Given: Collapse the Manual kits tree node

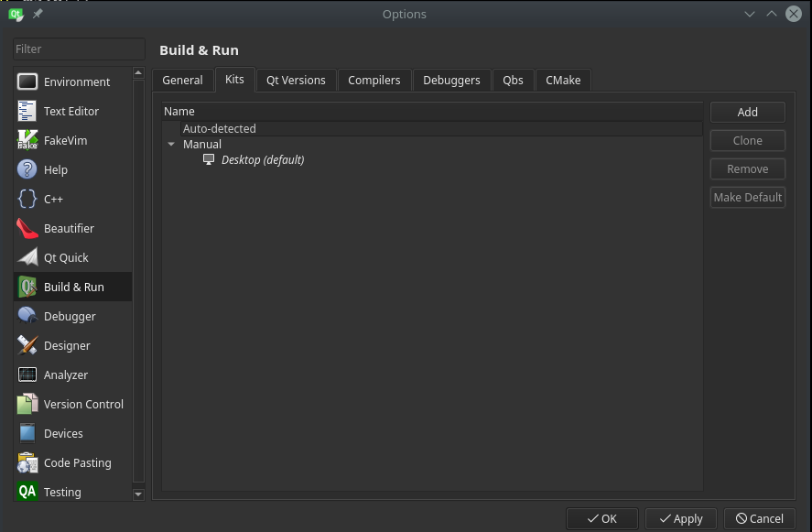Looking at the screenshot, I should click(x=171, y=145).
